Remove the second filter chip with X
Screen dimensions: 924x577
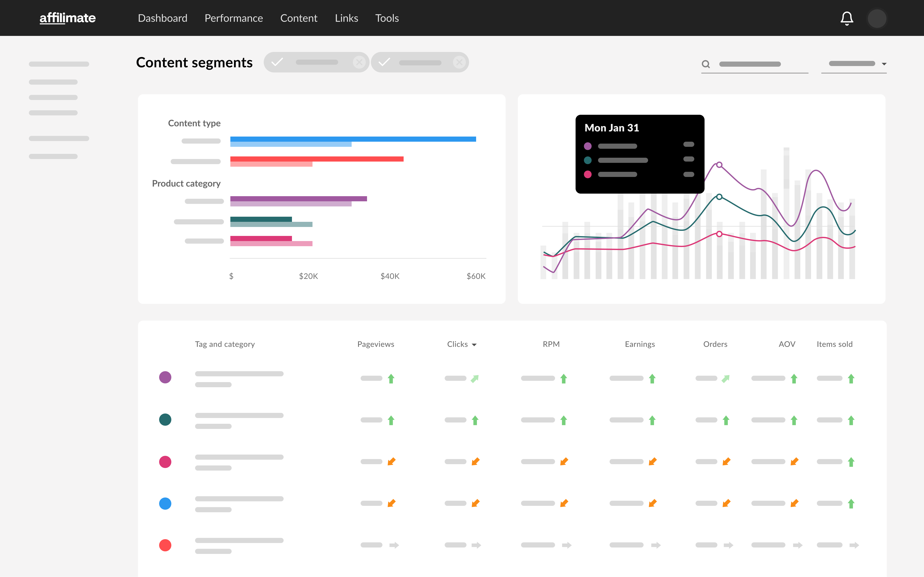click(459, 62)
